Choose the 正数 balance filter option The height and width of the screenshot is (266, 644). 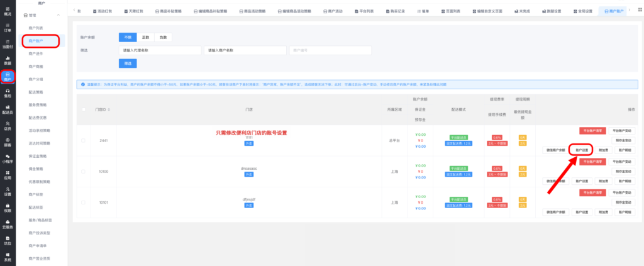(145, 37)
